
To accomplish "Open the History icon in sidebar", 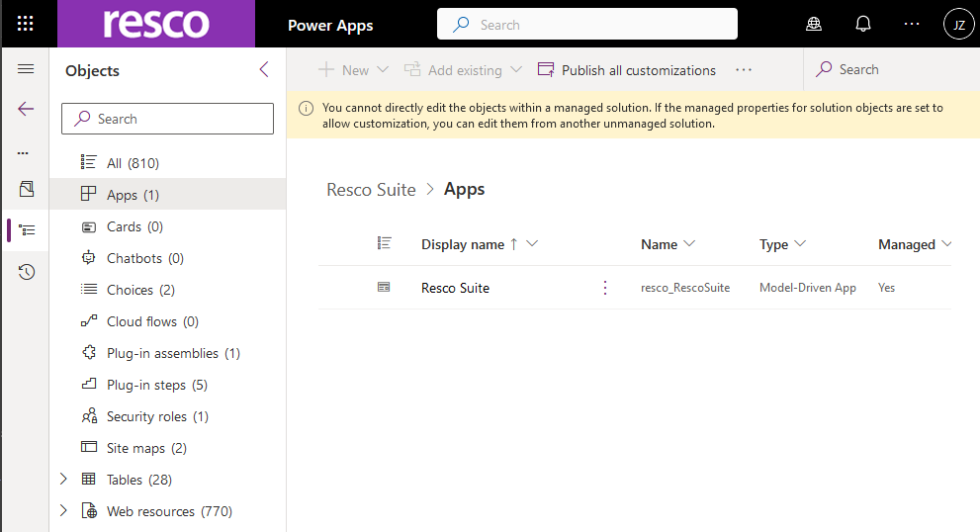I will coord(26,272).
